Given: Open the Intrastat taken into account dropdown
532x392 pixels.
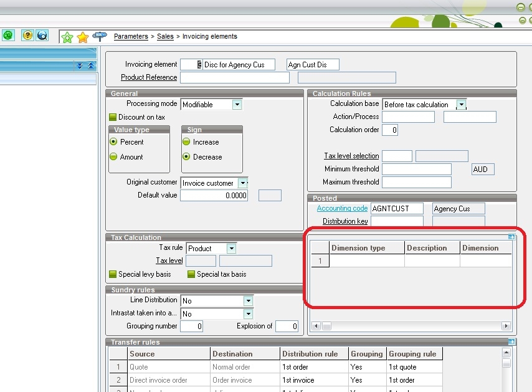Looking at the screenshot, I should coord(249,313).
